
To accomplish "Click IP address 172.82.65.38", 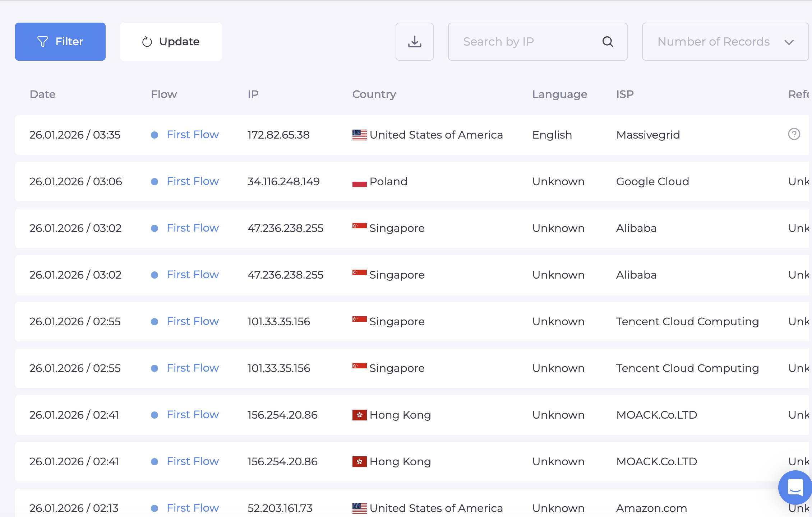I will click(x=278, y=135).
